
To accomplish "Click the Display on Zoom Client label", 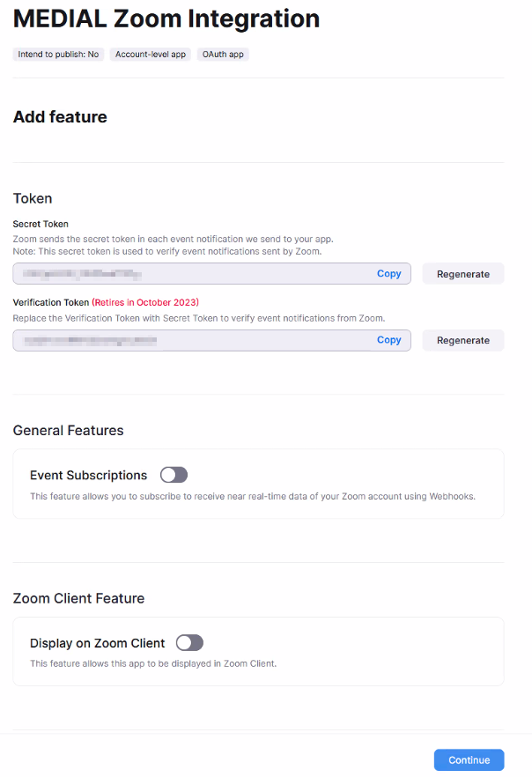I will point(97,643).
